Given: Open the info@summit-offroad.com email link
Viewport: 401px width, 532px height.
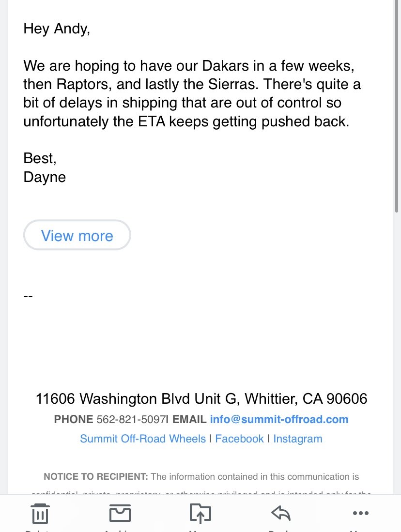Looking at the screenshot, I should point(279,419).
